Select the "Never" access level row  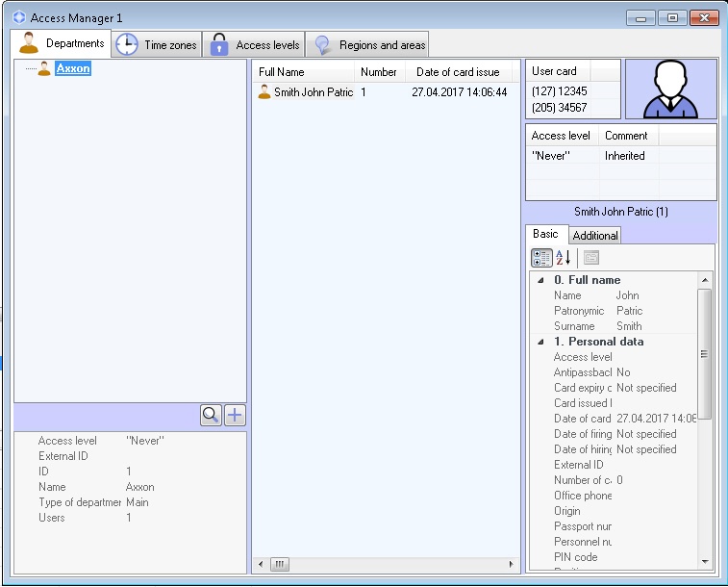click(x=550, y=156)
